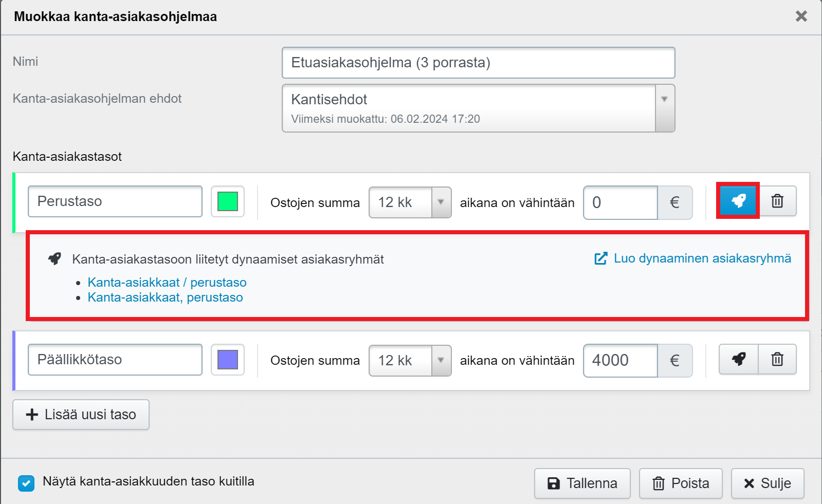The width and height of the screenshot is (822, 504).
Task: Toggle Näytä kanta-asiakkuuden taso kuitilla checkbox
Action: click(26, 483)
